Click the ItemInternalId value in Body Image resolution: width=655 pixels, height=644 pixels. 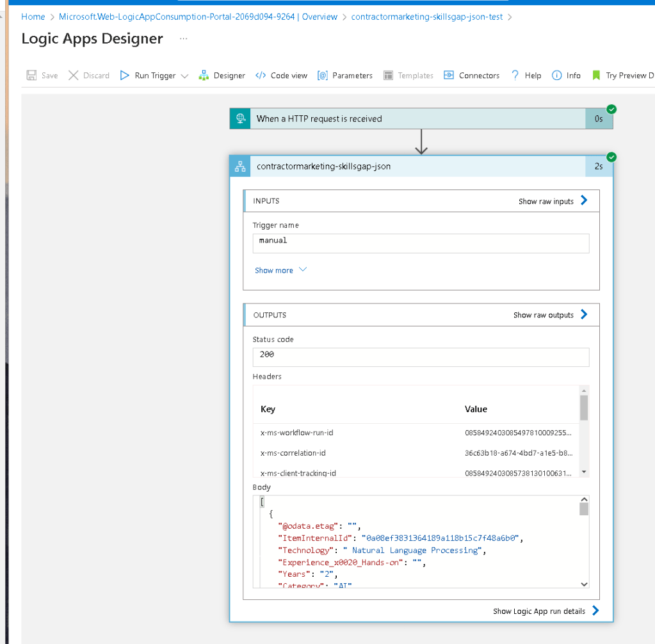[x=441, y=538]
